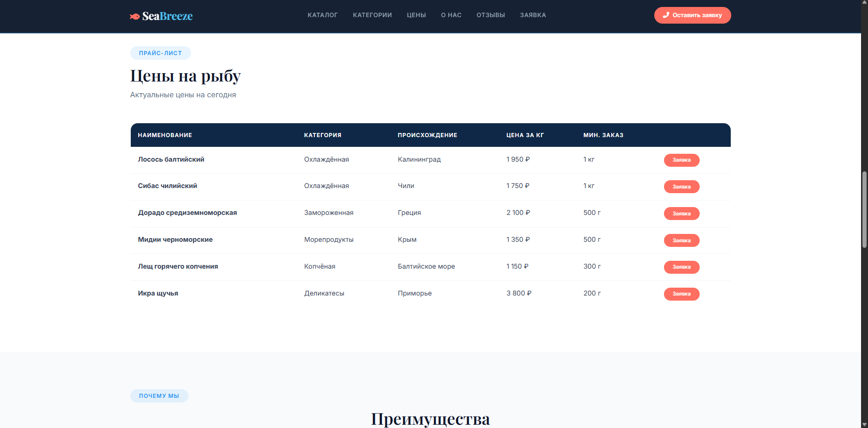
Task: Click Заявка in the Дорадо средиземноморская row
Action: pyautogui.click(x=682, y=214)
